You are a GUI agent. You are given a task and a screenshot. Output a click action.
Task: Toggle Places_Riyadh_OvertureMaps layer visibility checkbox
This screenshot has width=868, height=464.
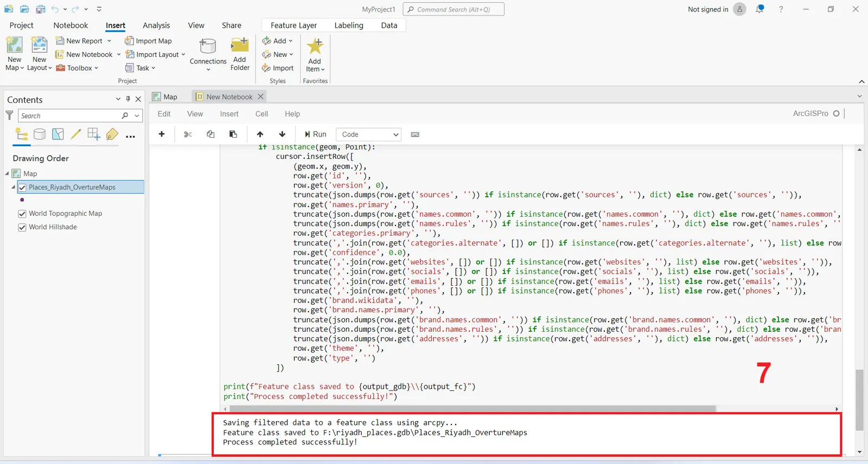point(22,188)
